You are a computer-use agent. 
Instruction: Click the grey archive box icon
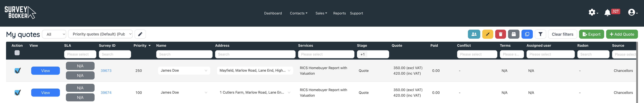[x=513, y=34]
